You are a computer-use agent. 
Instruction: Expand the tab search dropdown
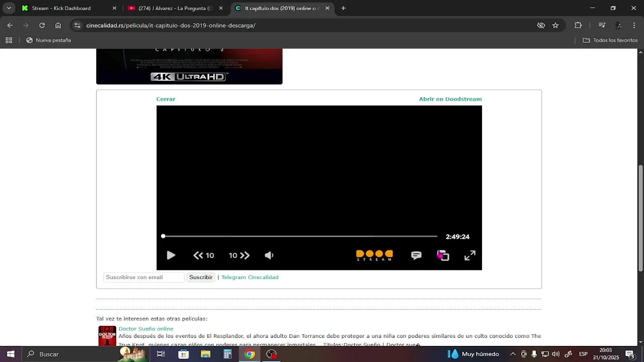9,8
